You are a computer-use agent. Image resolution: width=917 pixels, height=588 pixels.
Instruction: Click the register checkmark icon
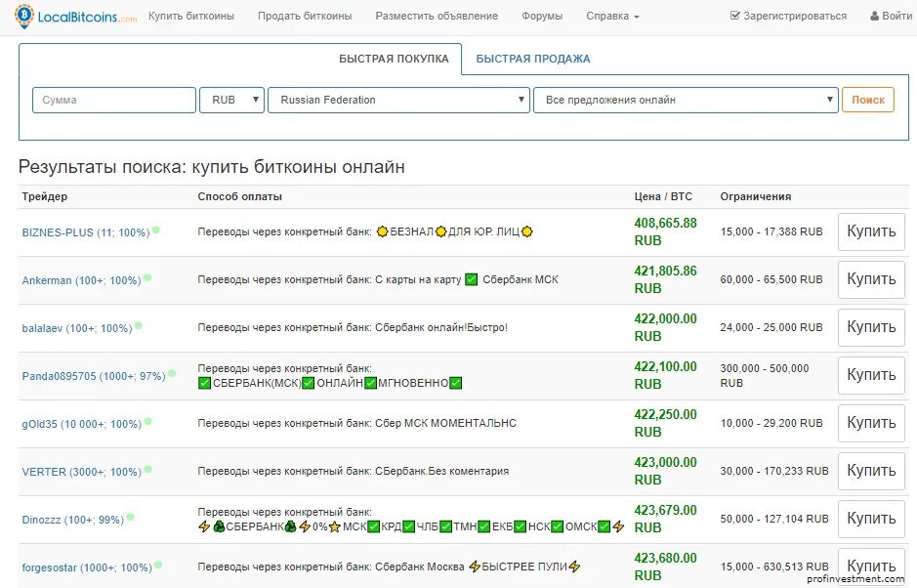point(735,16)
